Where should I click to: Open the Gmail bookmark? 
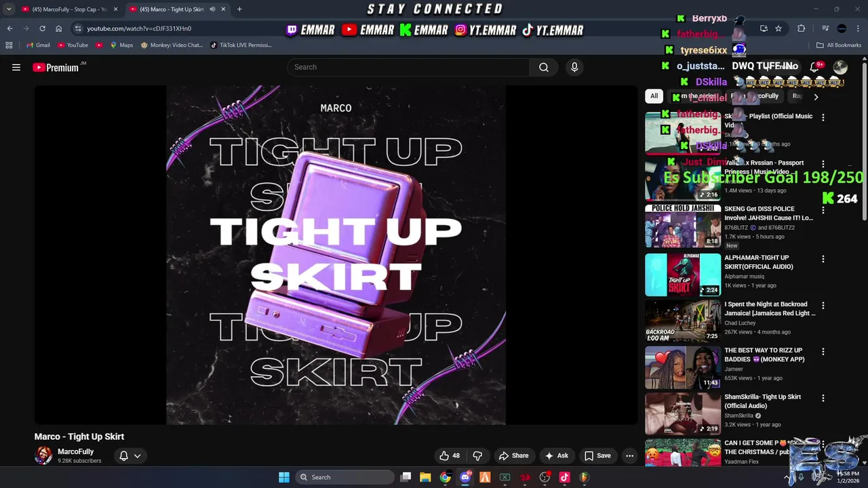38,45
